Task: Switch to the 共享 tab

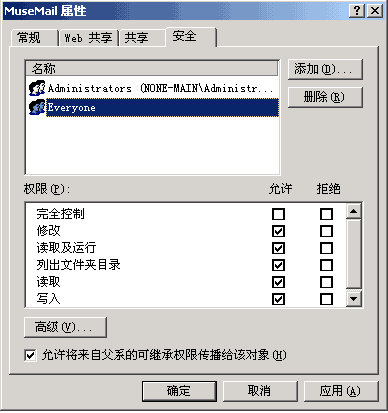Action: click(142, 38)
